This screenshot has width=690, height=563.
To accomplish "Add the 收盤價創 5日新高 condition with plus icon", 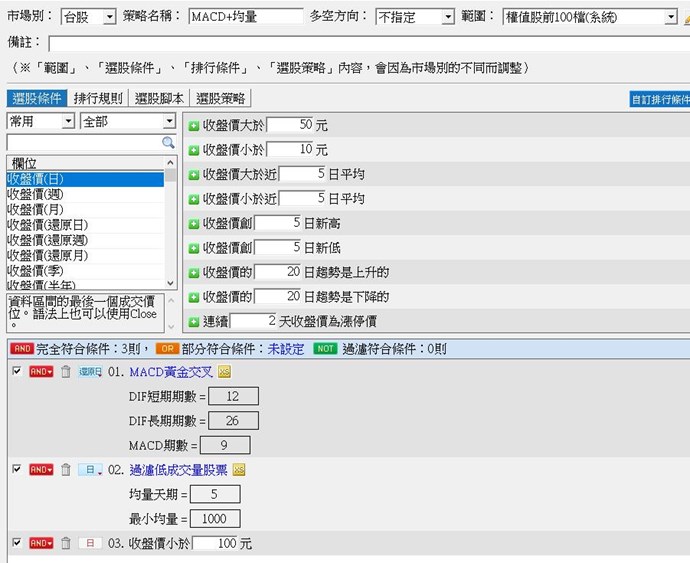I will tap(194, 223).
